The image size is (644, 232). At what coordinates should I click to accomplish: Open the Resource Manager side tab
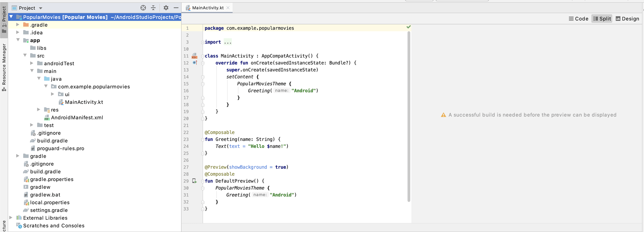point(4,67)
